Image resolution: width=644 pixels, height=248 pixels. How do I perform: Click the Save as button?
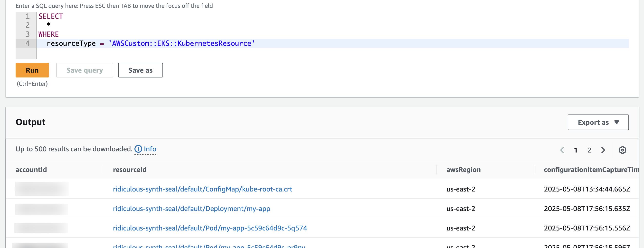tap(140, 70)
